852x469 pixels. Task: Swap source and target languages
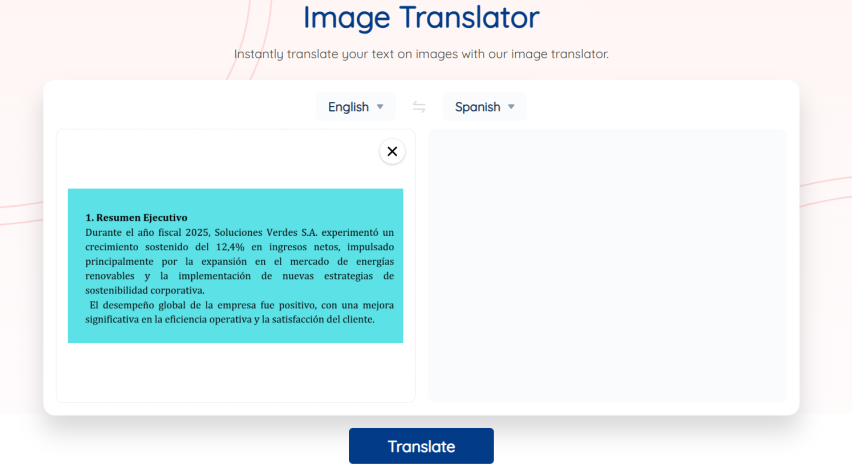tap(419, 107)
